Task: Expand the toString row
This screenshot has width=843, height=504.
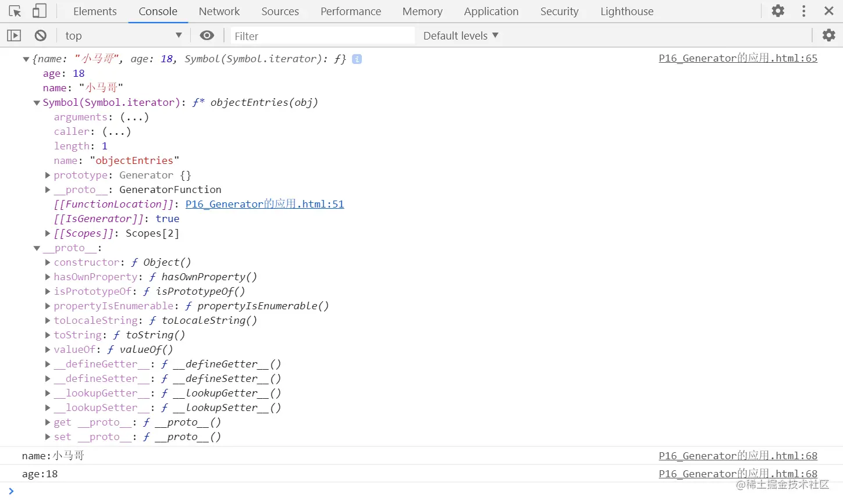Action: 48,335
